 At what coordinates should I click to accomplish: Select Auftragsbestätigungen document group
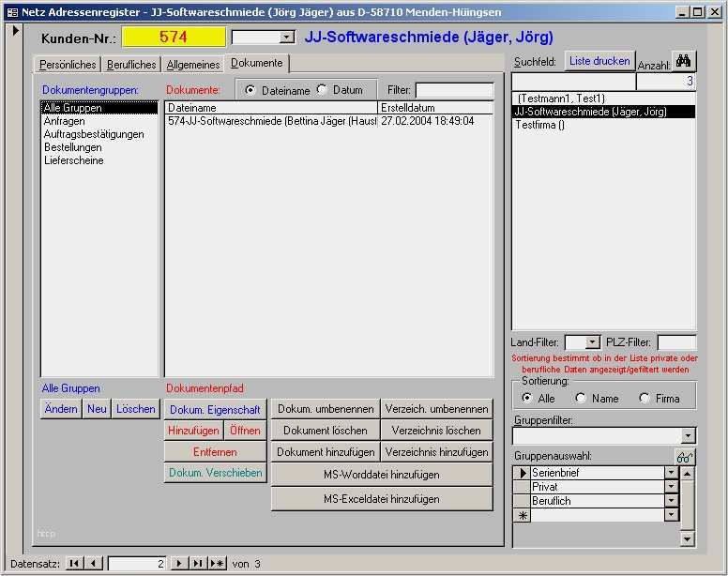pyautogui.click(x=99, y=134)
